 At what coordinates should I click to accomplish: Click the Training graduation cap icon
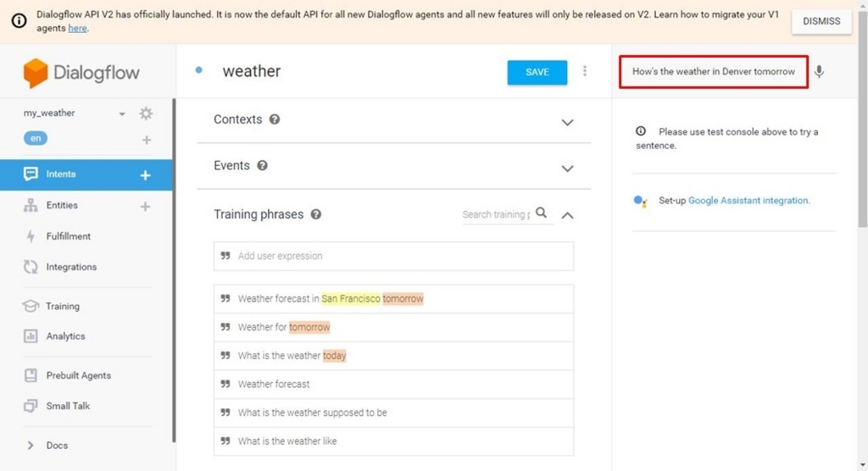(31, 306)
